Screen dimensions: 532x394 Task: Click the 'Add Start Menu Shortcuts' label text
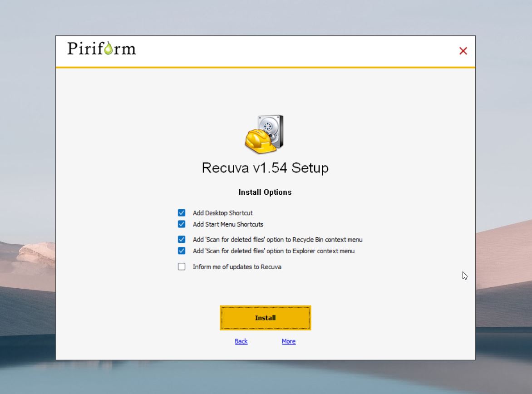(228, 224)
